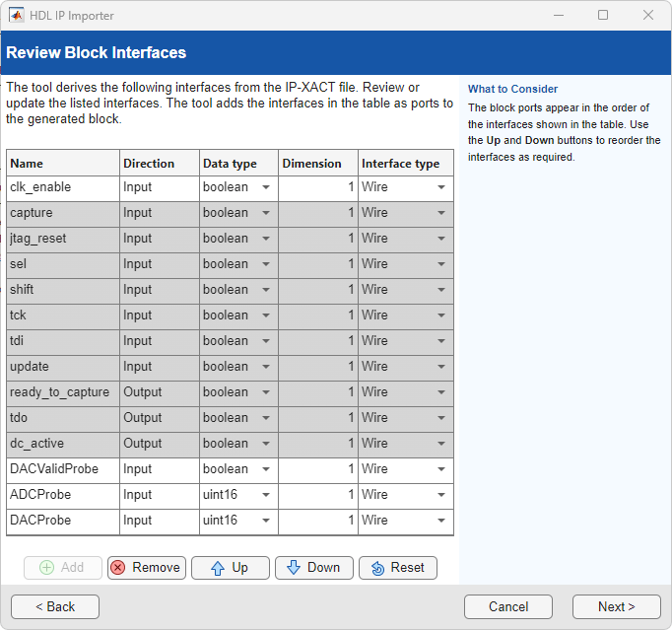This screenshot has width=672, height=630.
Task: Edit the Dimension field for clk_enable
Action: (x=317, y=187)
